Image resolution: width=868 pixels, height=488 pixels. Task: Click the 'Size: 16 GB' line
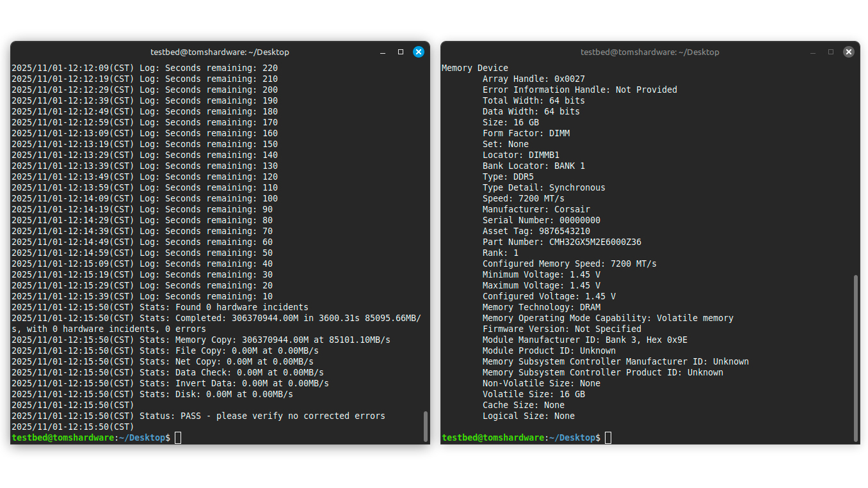click(x=511, y=122)
